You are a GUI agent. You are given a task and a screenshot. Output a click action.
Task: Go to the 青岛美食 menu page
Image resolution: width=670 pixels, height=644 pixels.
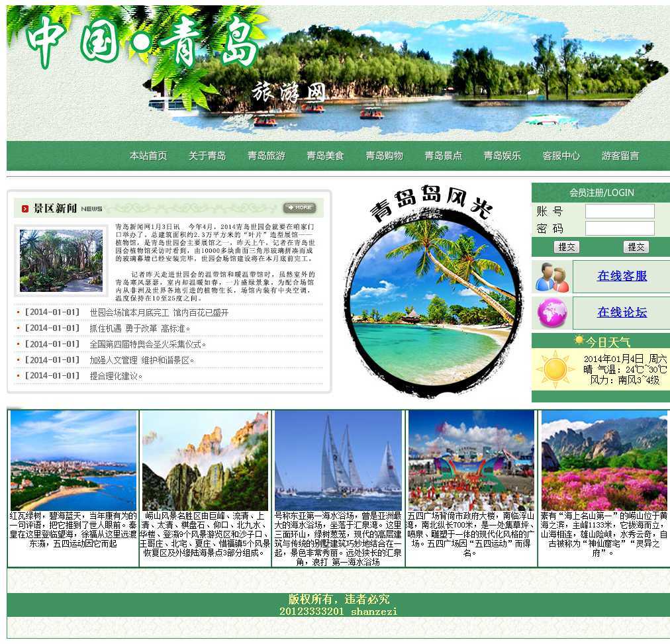(x=325, y=156)
